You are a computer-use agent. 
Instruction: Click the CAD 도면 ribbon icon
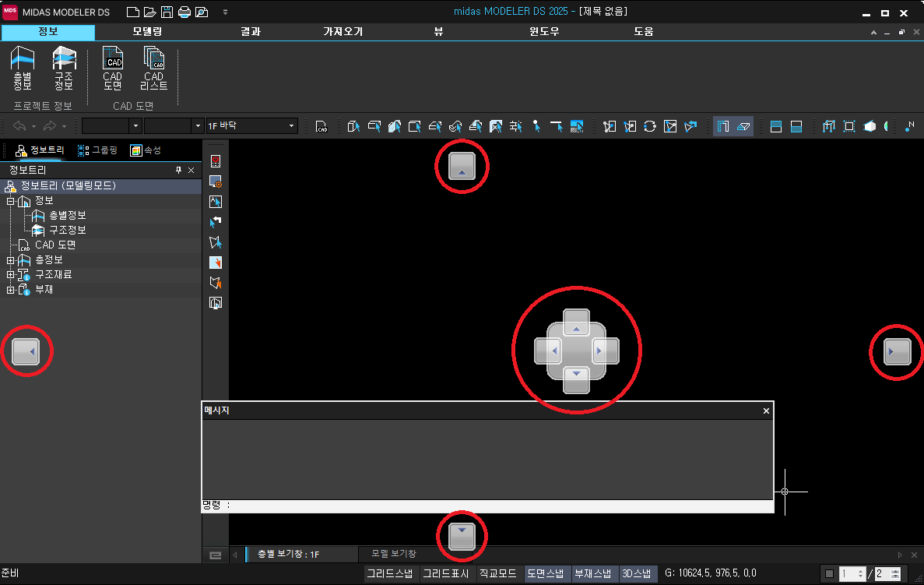[113, 69]
